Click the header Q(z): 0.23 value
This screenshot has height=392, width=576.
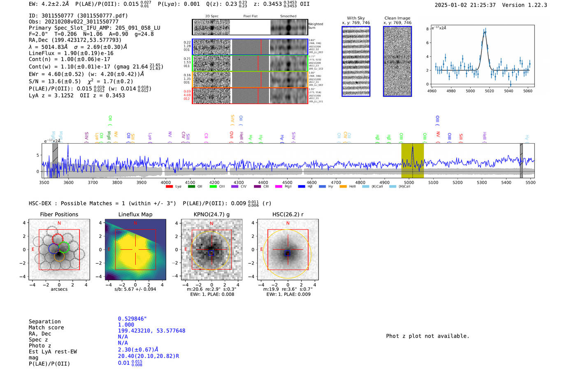point(226,4)
